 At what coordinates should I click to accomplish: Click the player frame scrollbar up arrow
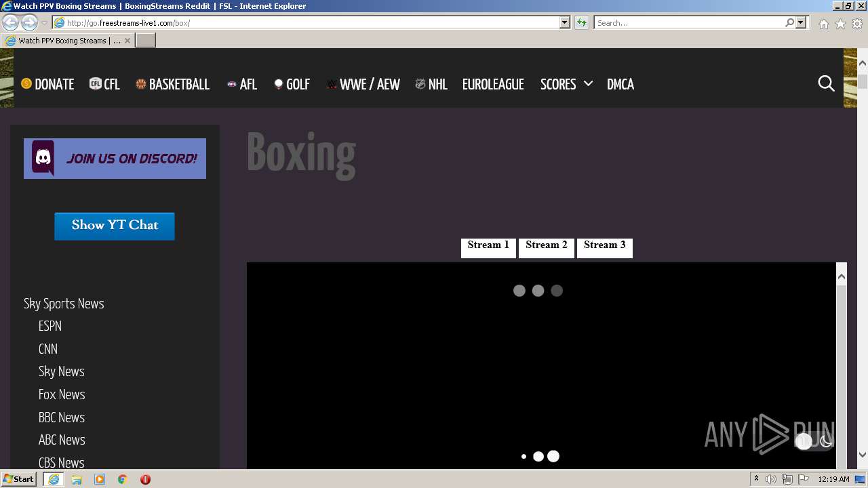tap(842, 275)
